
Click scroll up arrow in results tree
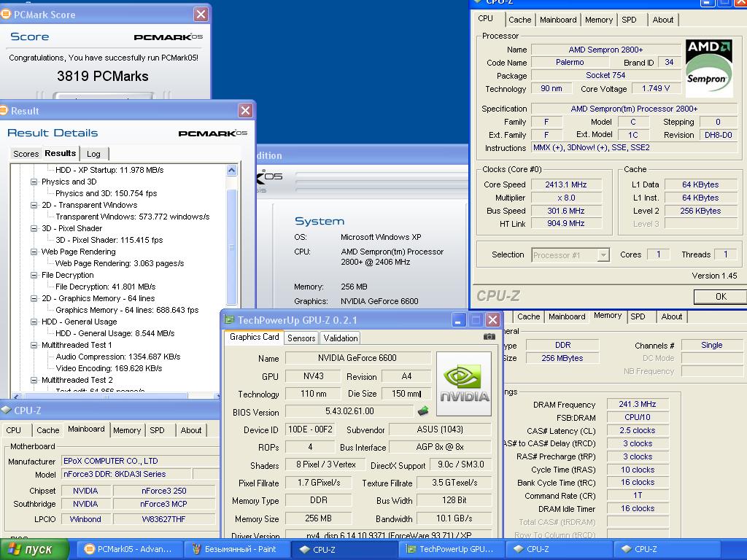(232, 170)
